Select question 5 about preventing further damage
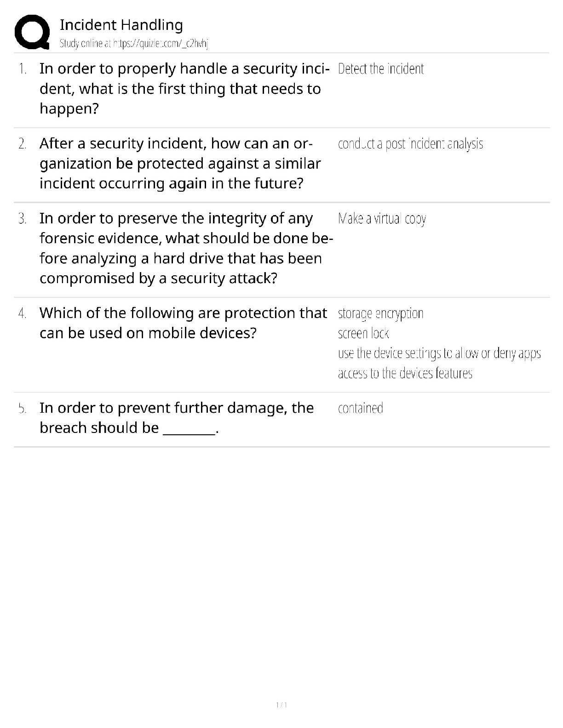Viewport: 563px width, 728px height. (177, 418)
